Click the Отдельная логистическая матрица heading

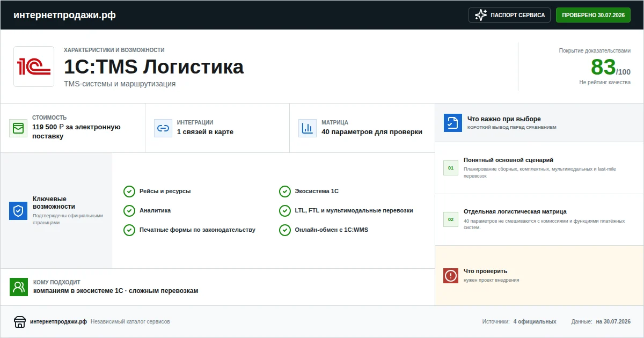coord(515,211)
